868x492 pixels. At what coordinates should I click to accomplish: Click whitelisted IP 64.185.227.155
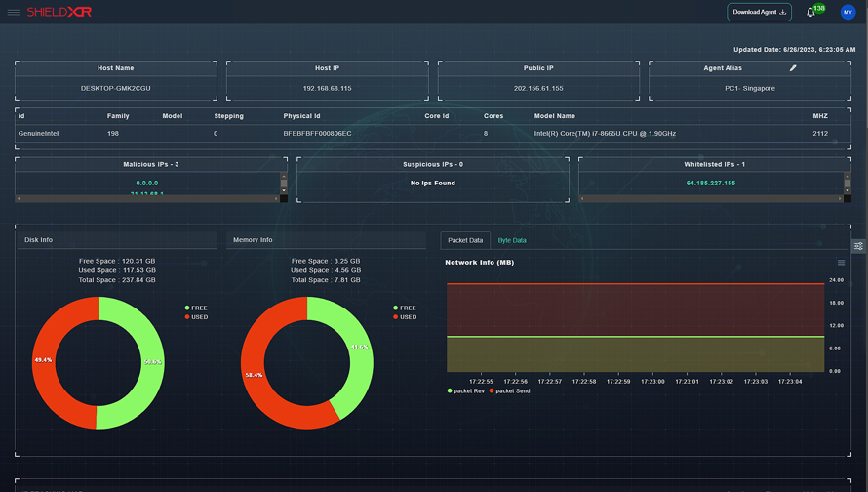[x=711, y=184]
